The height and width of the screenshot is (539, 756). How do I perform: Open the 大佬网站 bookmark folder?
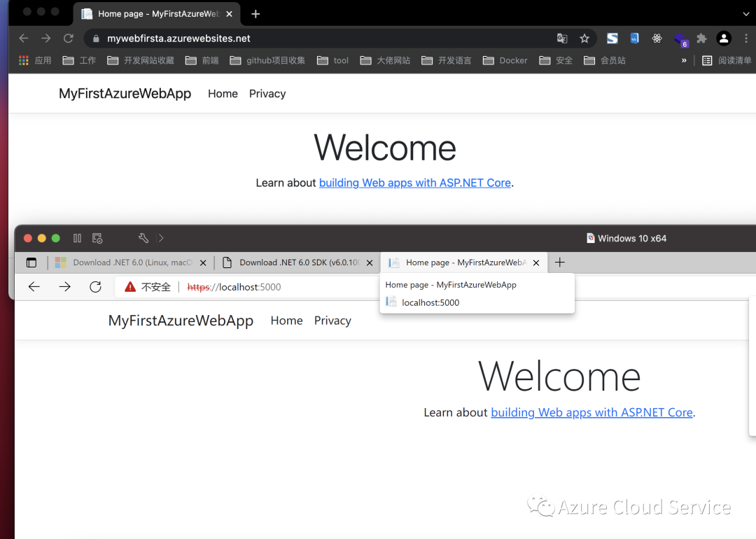385,60
